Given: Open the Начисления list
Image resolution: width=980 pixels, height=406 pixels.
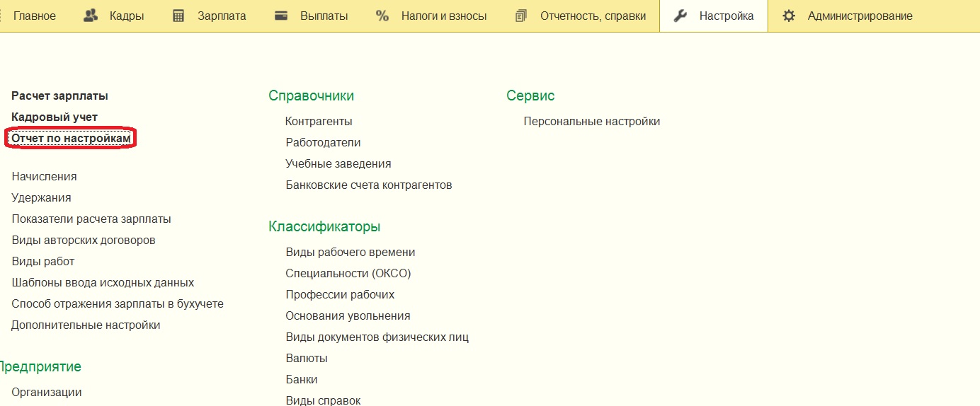Looking at the screenshot, I should coord(44,176).
